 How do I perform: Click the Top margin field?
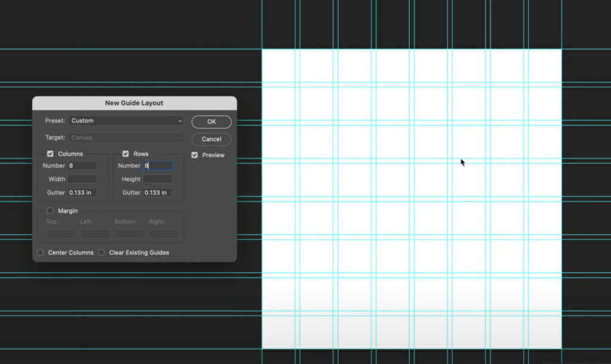click(x=60, y=232)
